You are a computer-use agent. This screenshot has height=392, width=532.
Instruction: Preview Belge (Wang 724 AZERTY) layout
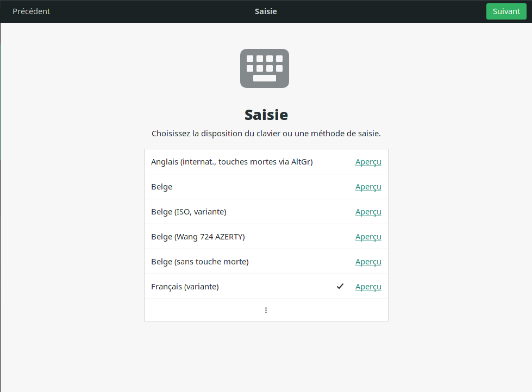pos(368,237)
